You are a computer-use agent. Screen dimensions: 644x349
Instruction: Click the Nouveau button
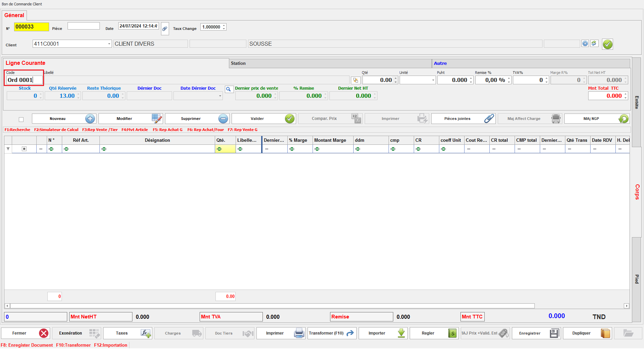(x=64, y=119)
